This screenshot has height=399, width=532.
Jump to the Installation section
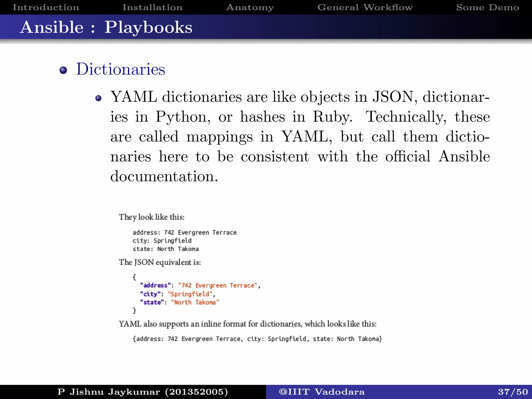tap(152, 7)
